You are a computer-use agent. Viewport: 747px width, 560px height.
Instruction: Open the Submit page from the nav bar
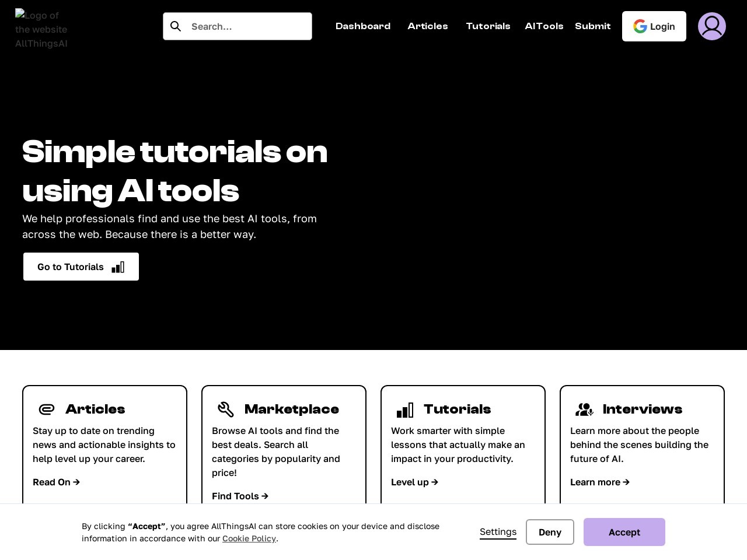593,26
